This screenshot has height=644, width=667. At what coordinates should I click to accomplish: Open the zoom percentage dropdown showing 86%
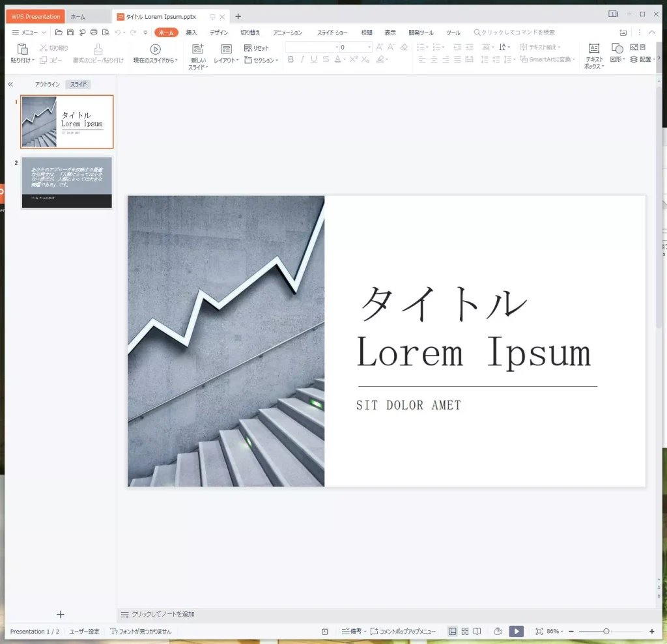(x=555, y=631)
